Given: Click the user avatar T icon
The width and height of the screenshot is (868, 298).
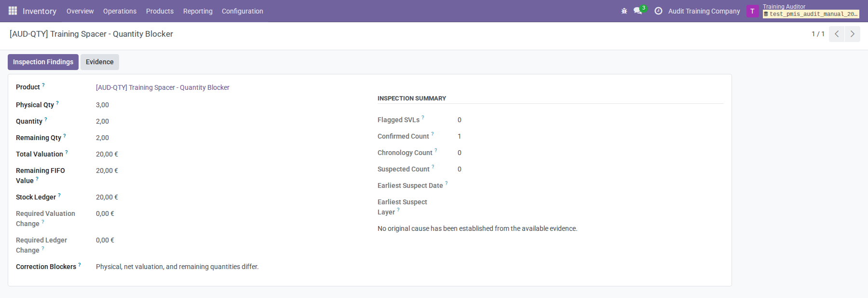Looking at the screenshot, I should pyautogui.click(x=752, y=11).
